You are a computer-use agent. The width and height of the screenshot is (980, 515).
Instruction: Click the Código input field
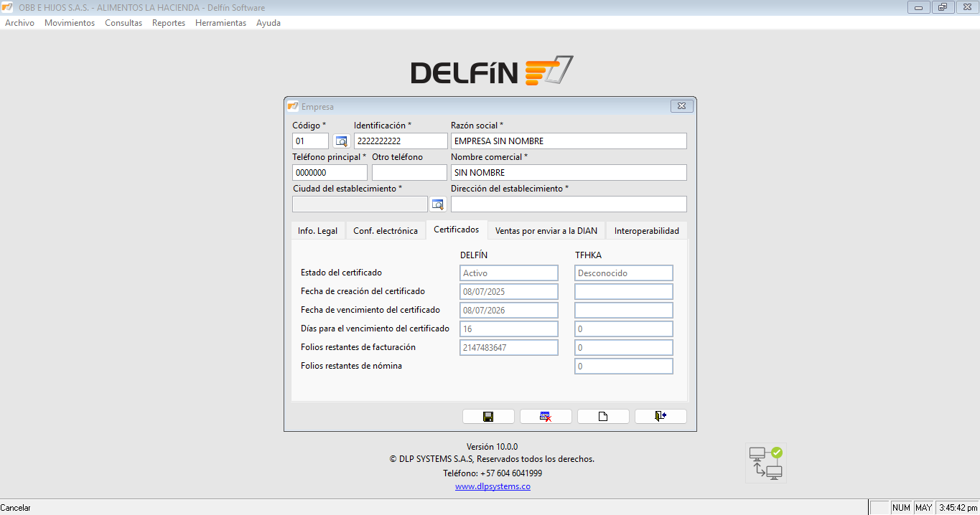[x=310, y=141]
